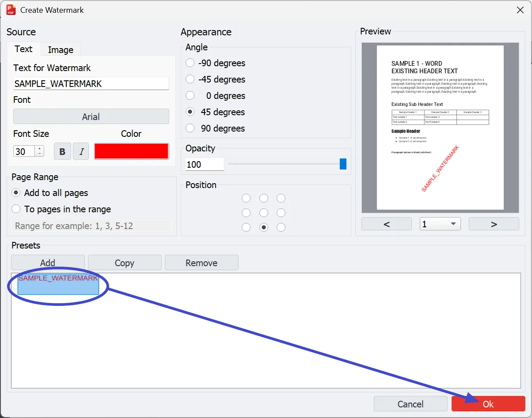Set position to top-center radio
532x418 pixels.
[264, 198]
